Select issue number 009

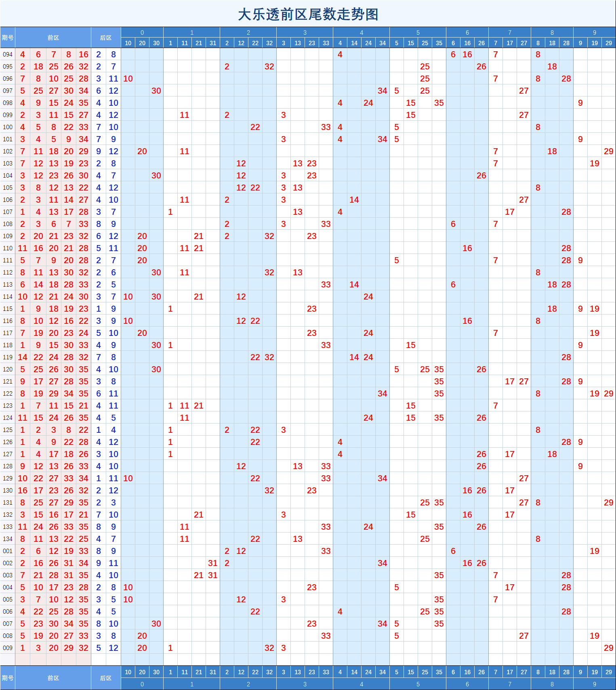point(8,648)
